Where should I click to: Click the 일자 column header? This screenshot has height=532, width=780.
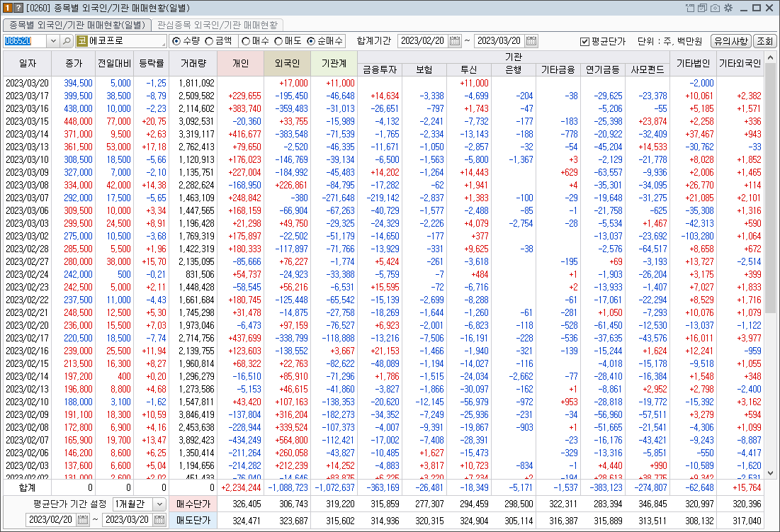pyautogui.click(x=28, y=63)
